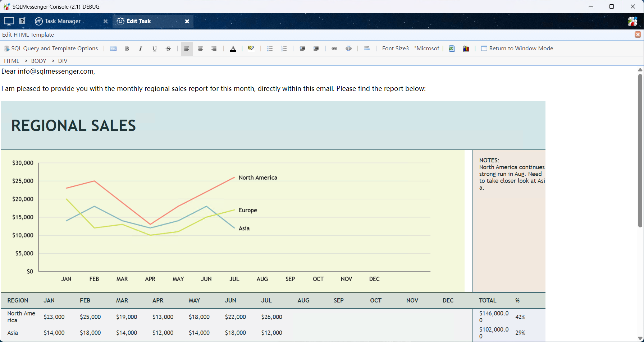Click the Asia row label in table
The image size is (644, 342).
coord(13,333)
